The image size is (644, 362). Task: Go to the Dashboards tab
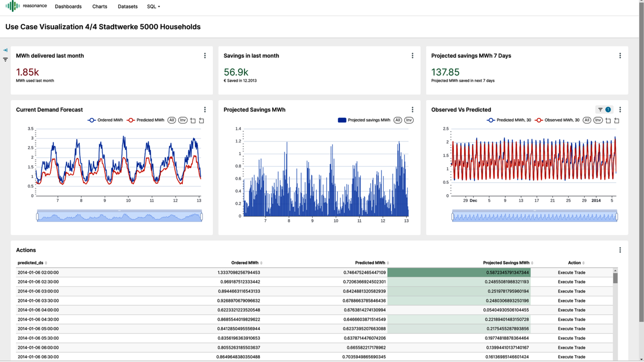coord(68,6)
